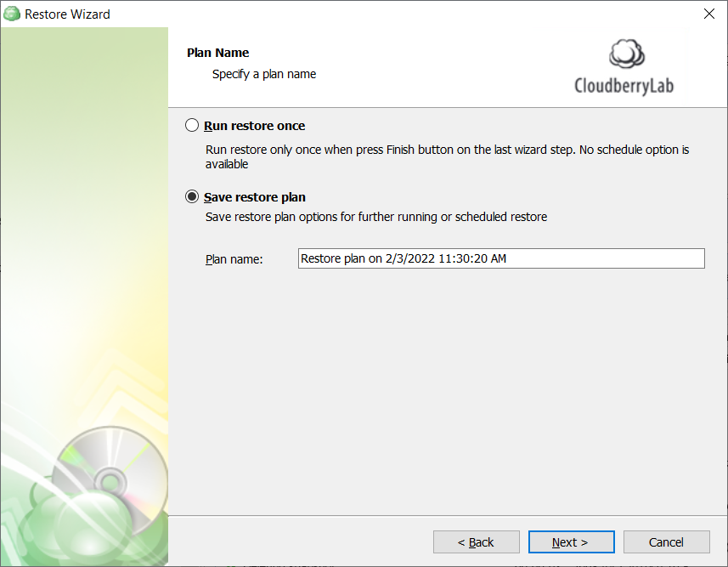Proceed with the Next button
Image resolution: width=728 pixels, height=567 pixels.
pos(571,541)
